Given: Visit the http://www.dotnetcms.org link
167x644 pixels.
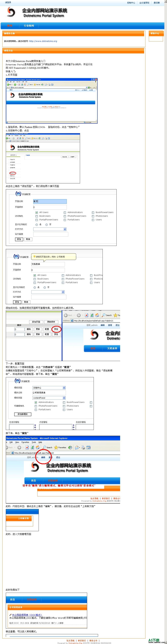Looking at the screenshot, I should (x=43, y=41).
